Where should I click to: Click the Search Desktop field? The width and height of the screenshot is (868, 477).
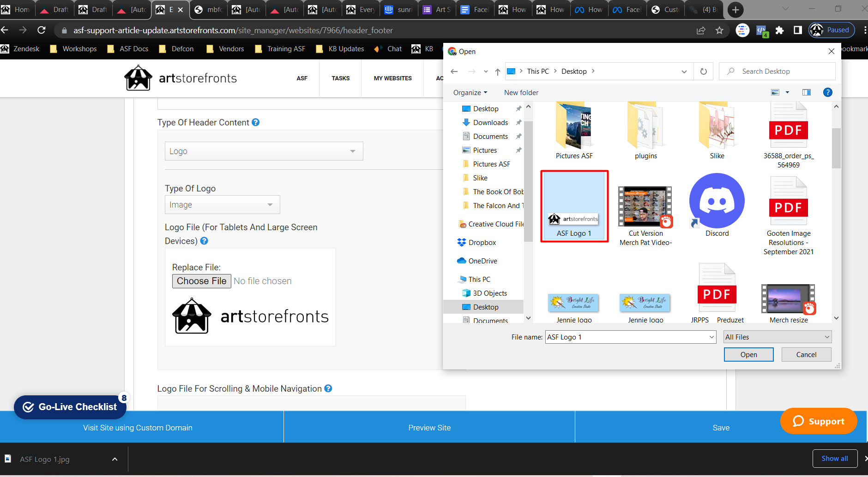click(x=777, y=72)
